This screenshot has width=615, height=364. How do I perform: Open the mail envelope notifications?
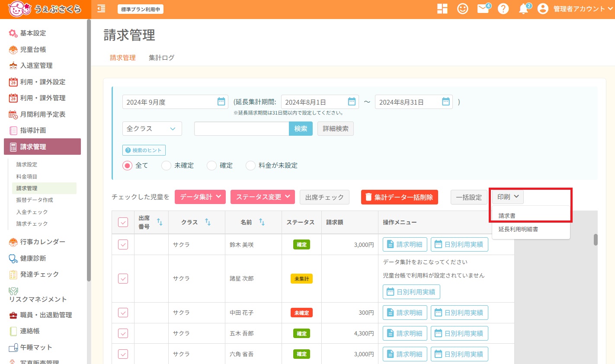(x=483, y=9)
